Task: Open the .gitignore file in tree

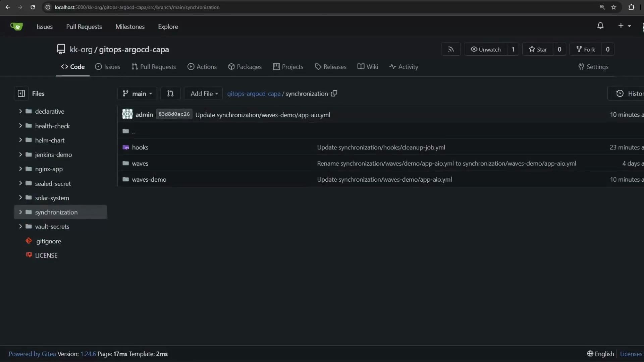Action: (x=48, y=241)
